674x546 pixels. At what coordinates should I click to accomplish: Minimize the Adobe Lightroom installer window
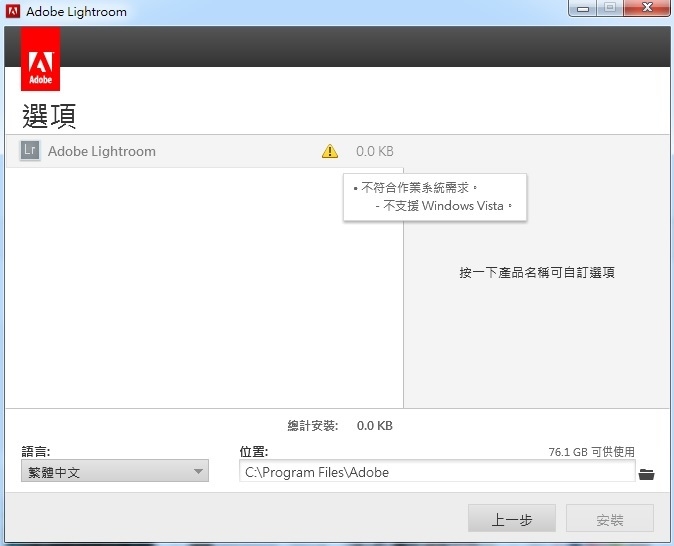[583, 8]
